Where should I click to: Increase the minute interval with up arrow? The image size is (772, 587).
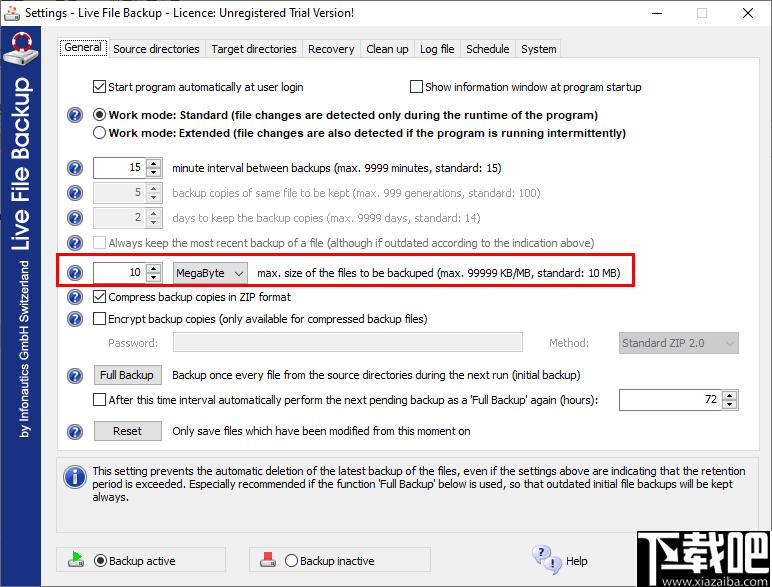click(x=154, y=163)
